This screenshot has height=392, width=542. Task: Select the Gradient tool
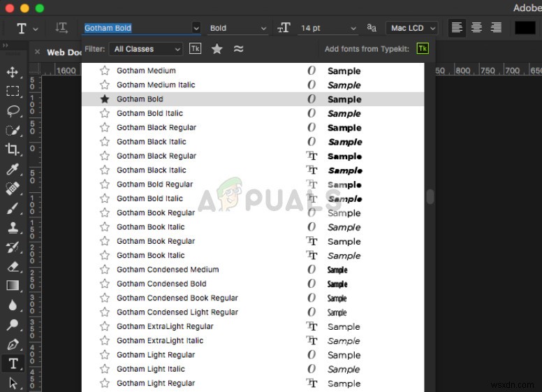click(x=13, y=286)
